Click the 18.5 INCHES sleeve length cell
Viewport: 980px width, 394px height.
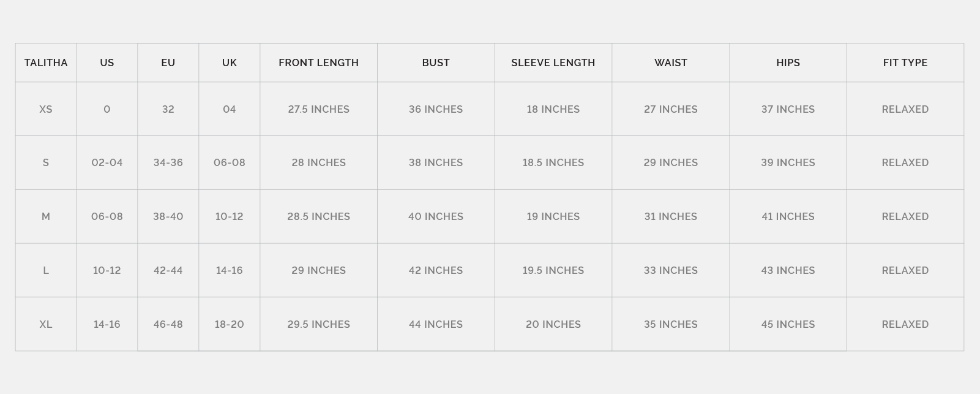pos(553,162)
